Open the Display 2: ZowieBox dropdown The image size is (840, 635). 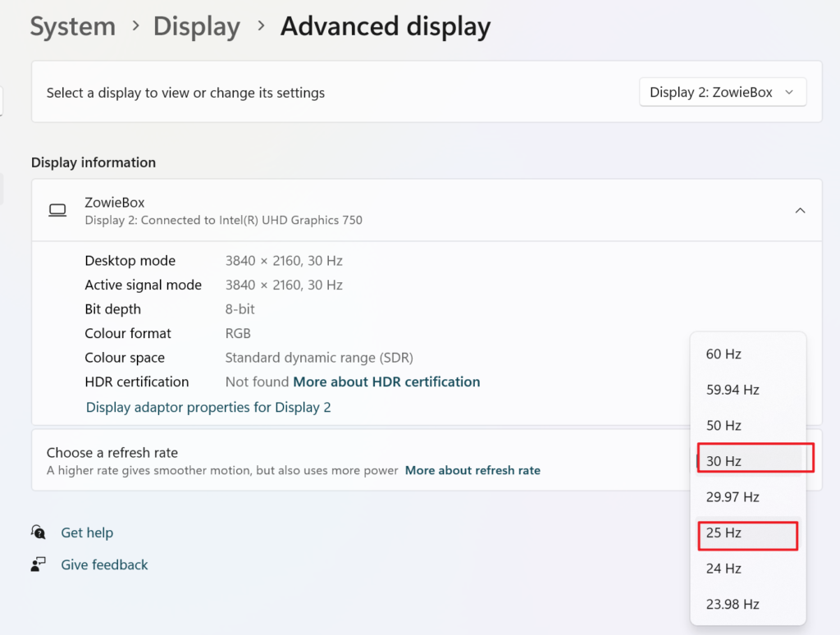(x=722, y=93)
